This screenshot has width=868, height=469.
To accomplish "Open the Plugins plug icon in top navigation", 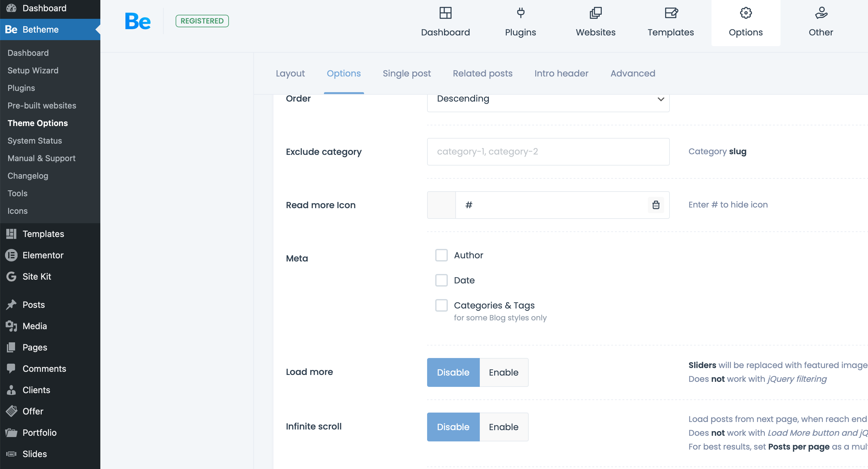I will click(x=520, y=13).
